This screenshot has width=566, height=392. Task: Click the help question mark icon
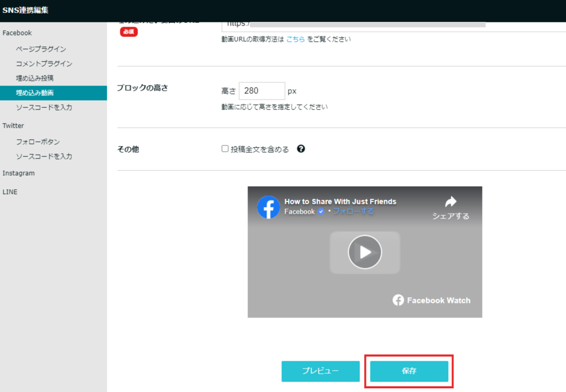(301, 149)
